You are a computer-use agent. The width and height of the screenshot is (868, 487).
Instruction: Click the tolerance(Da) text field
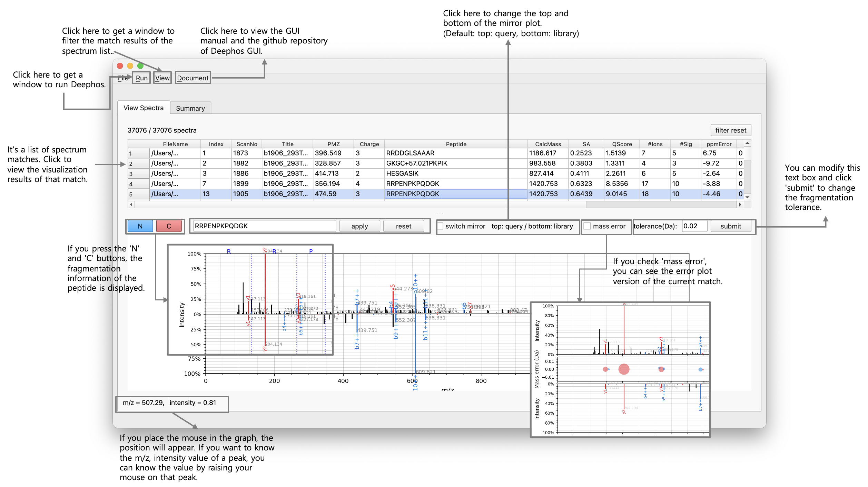(x=694, y=226)
